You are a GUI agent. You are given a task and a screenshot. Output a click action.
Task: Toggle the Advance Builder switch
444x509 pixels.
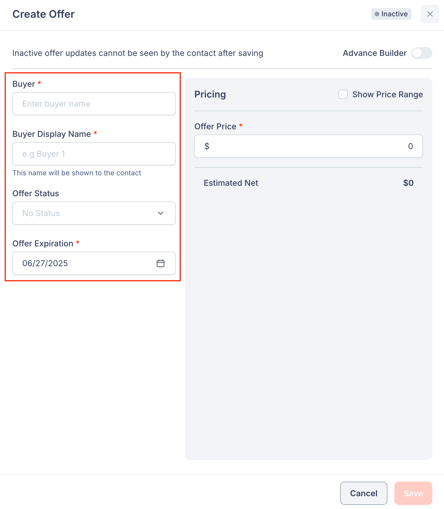pyautogui.click(x=422, y=53)
